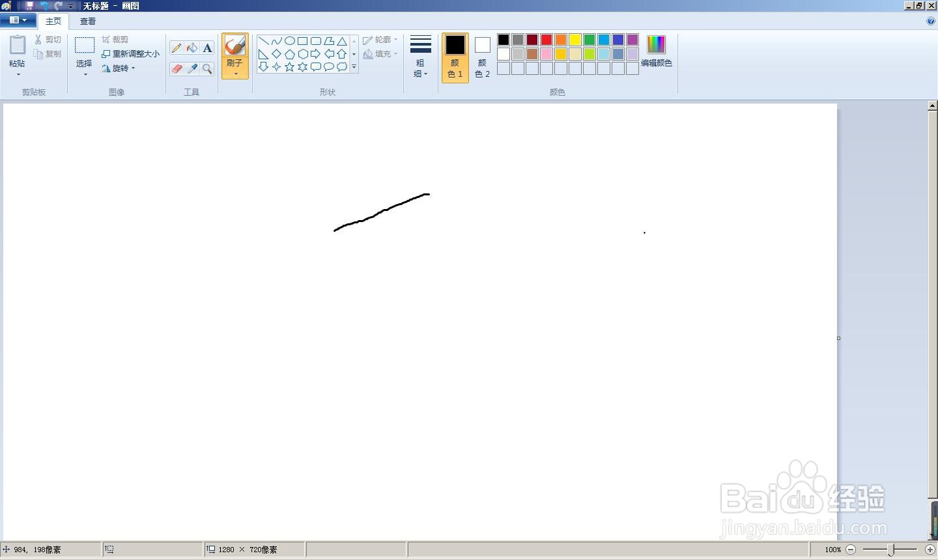Image resolution: width=938 pixels, height=560 pixels.
Task: Open the shapes gallery More arrow
Action: click(x=354, y=67)
